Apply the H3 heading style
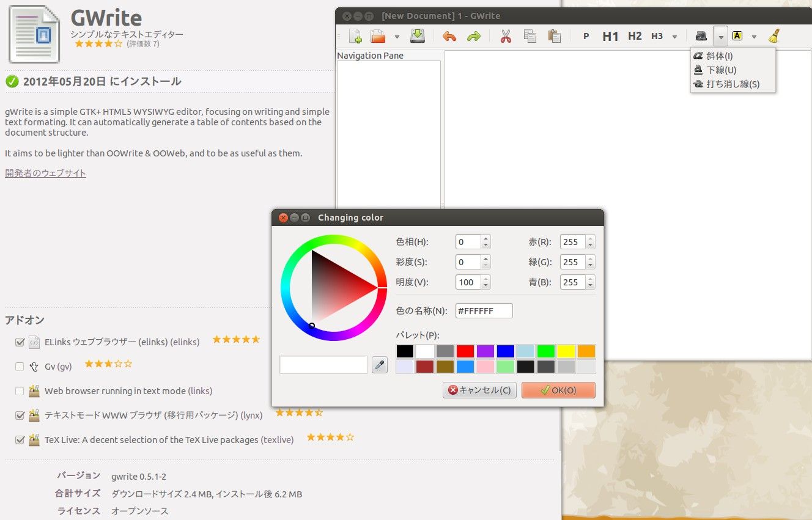The height and width of the screenshot is (520, 812). tap(657, 36)
